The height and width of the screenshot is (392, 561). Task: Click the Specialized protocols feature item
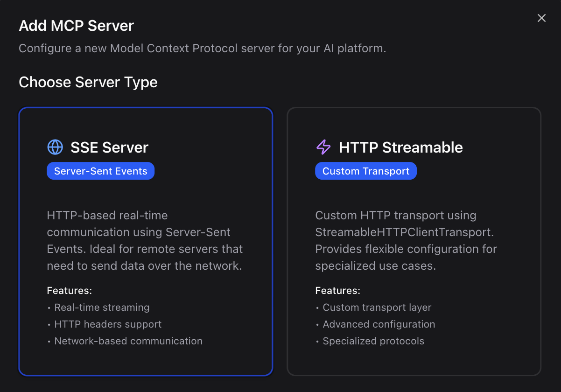pyautogui.click(x=373, y=341)
